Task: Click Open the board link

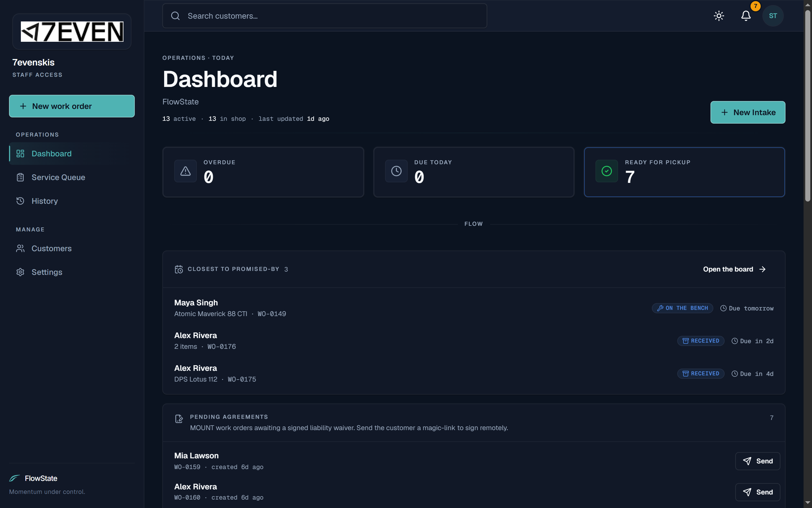Action: [x=734, y=269]
